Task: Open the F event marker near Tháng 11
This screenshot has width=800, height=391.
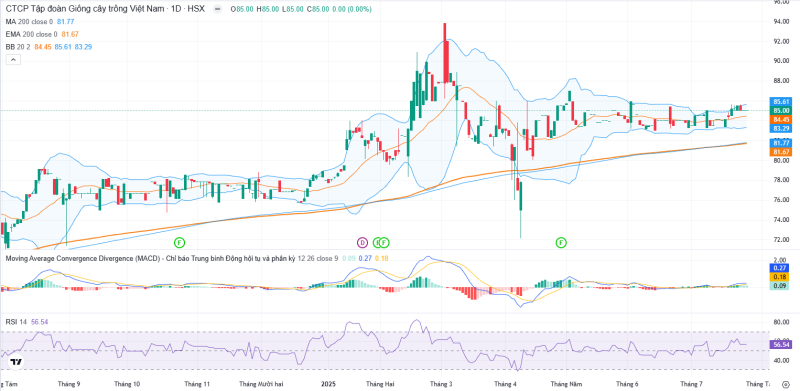Action: click(x=179, y=242)
